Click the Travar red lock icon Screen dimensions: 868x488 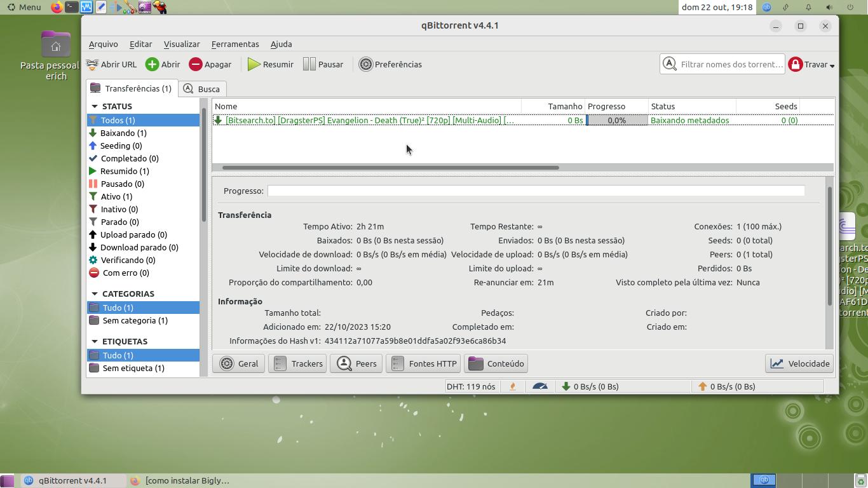pyautogui.click(x=796, y=64)
